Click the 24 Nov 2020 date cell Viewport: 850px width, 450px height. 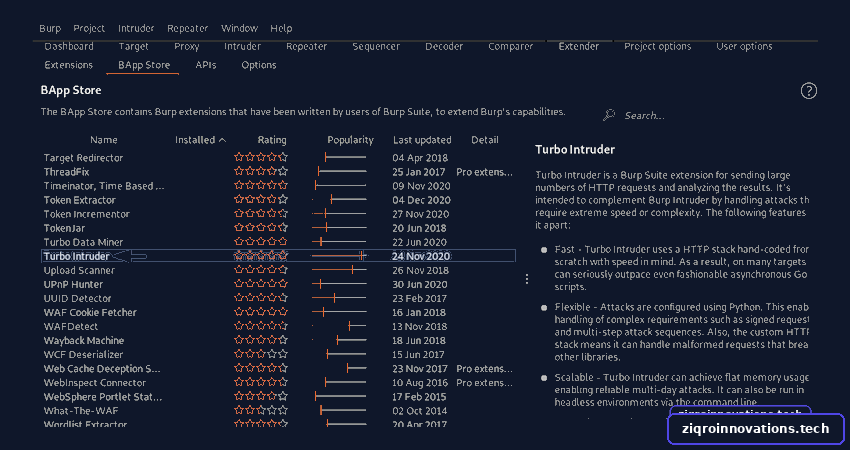click(421, 256)
